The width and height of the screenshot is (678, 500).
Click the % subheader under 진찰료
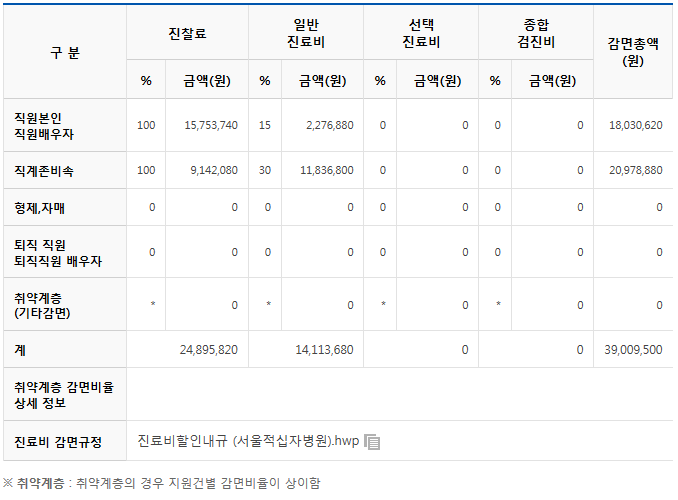pyautogui.click(x=146, y=80)
